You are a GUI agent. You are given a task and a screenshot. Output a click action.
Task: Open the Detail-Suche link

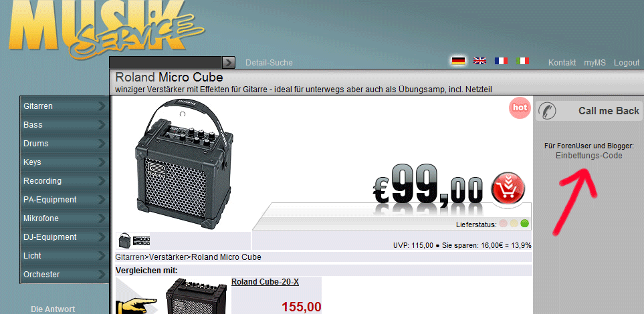[x=269, y=63]
